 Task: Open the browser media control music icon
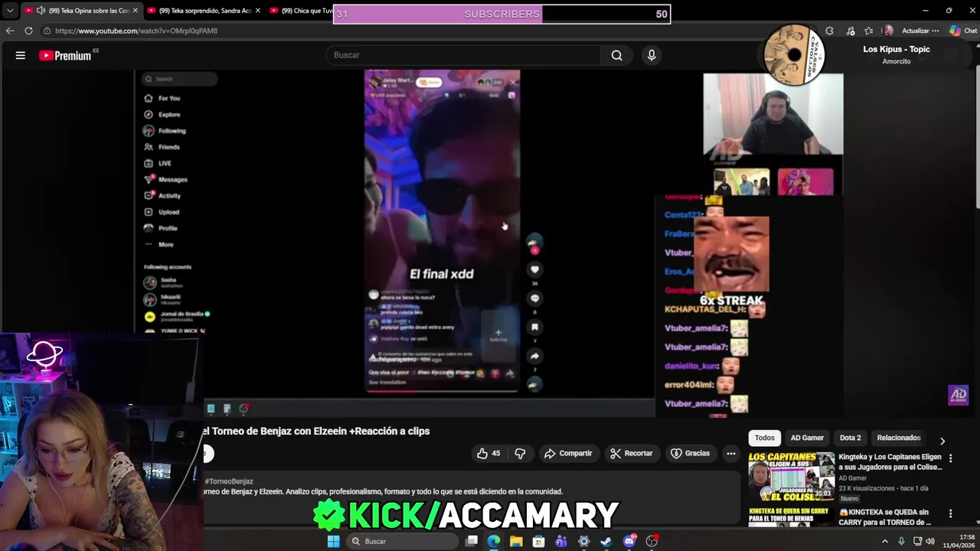(x=850, y=31)
